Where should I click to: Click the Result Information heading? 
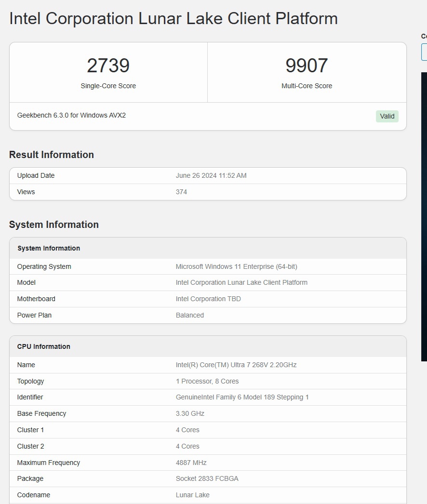(x=52, y=155)
